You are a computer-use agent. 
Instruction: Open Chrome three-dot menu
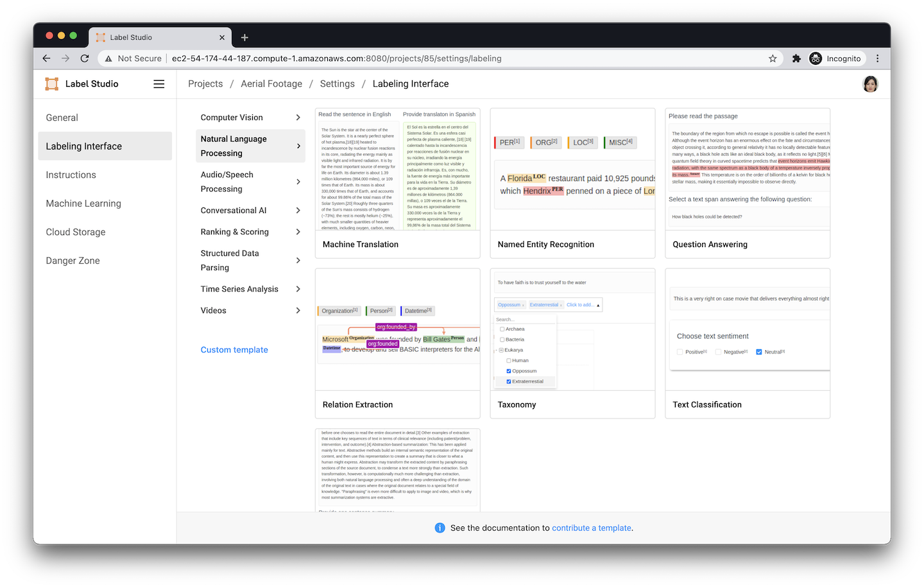pos(877,58)
